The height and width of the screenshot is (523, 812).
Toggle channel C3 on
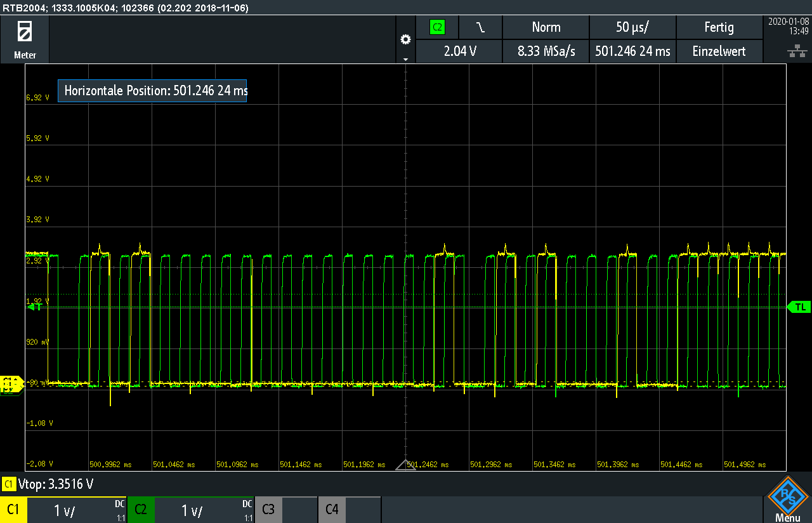click(268, 510)
